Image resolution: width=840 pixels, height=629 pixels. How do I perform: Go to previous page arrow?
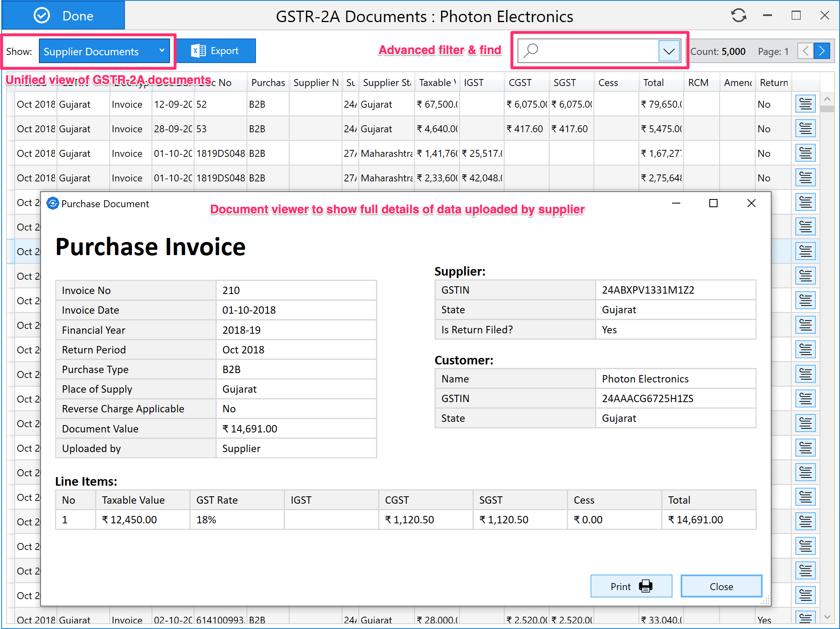(805, 51)
